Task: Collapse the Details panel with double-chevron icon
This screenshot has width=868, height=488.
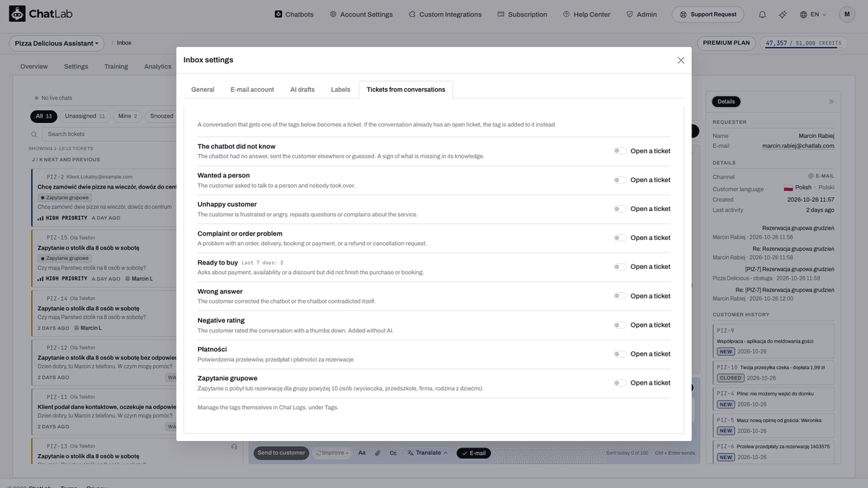Action: point(831,102)
